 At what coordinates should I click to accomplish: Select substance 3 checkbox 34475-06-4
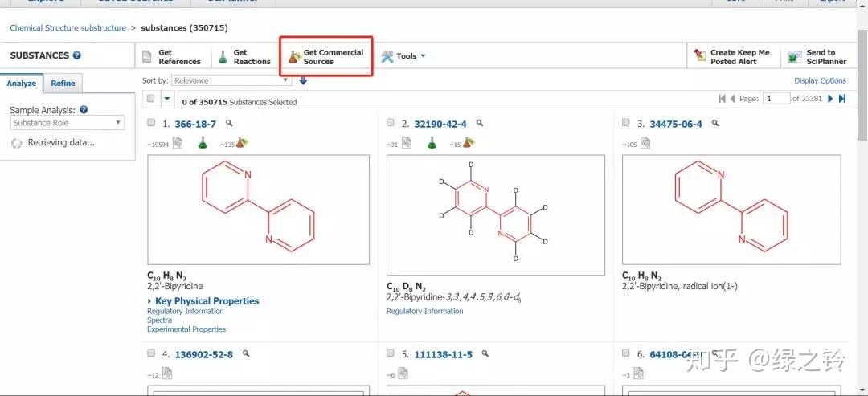pos(626,123)
